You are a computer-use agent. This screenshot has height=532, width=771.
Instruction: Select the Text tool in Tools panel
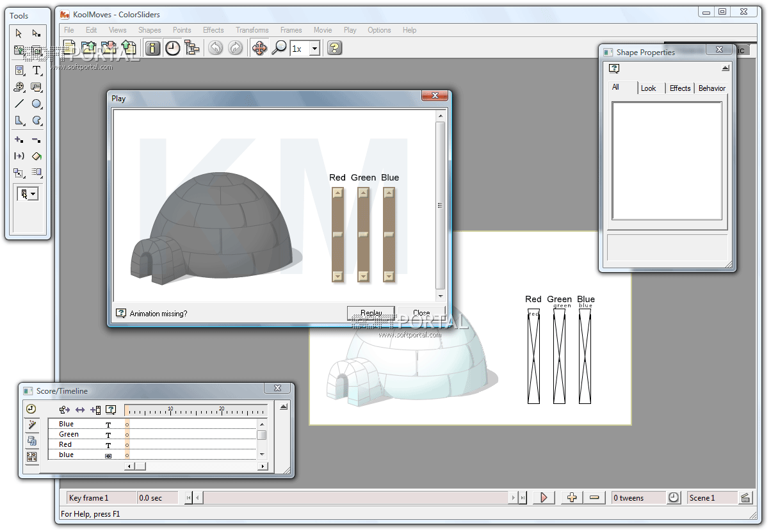[37, 70]
